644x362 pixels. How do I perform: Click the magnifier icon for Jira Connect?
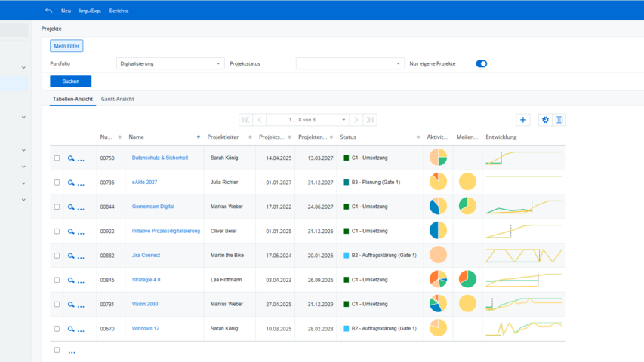tap(71, 256)
